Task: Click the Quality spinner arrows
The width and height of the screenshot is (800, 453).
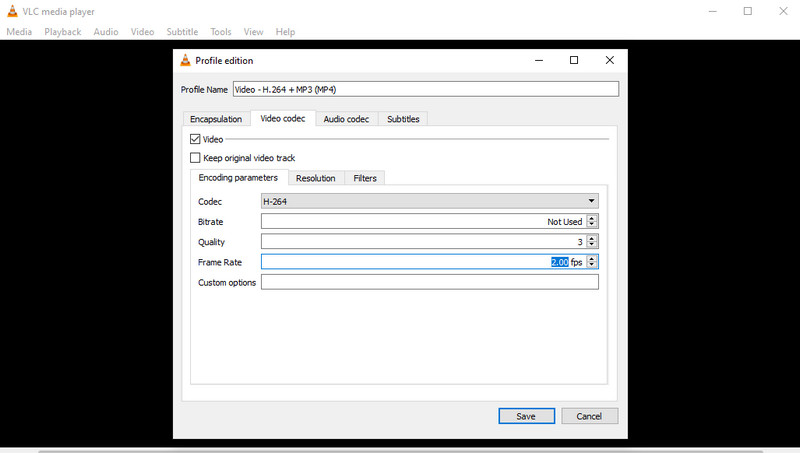Action: [592, 242]
